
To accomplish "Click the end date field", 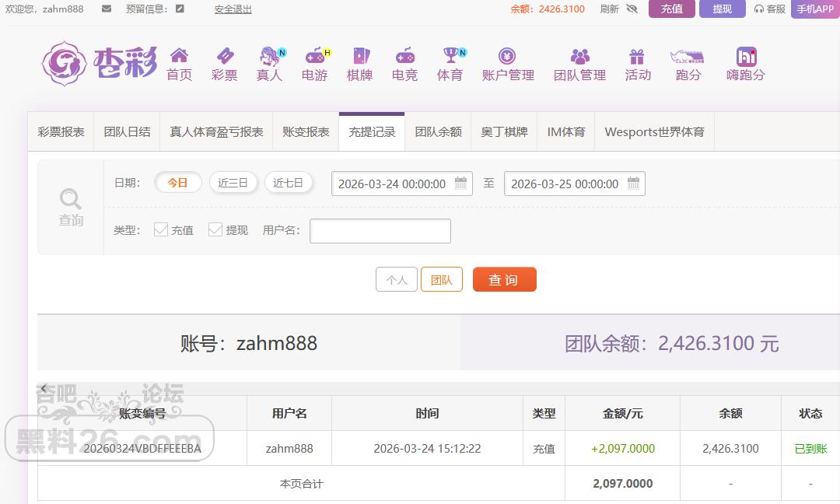I will (574, 184).
